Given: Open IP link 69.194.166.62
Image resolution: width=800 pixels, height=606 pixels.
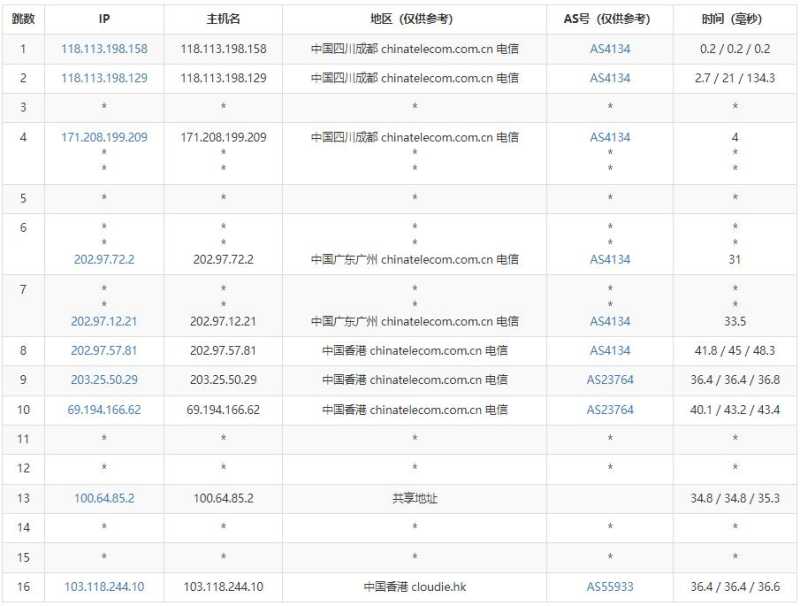Looking at the screenshot, I should (x=104, y=410).
